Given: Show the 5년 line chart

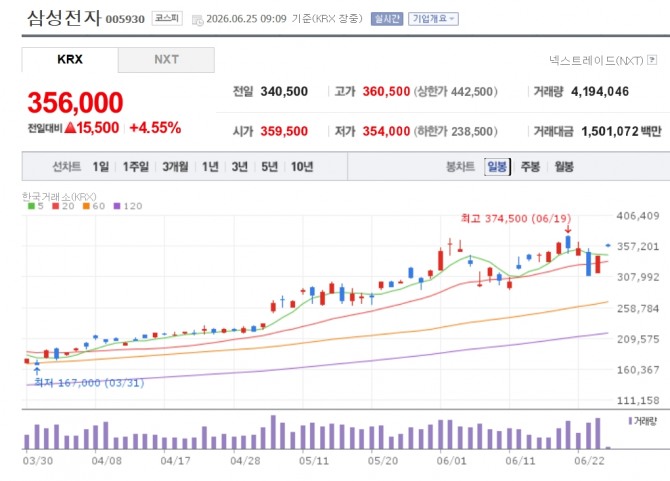Looking at the screenshot, I should pyautogui.click(x=269, y=167).
